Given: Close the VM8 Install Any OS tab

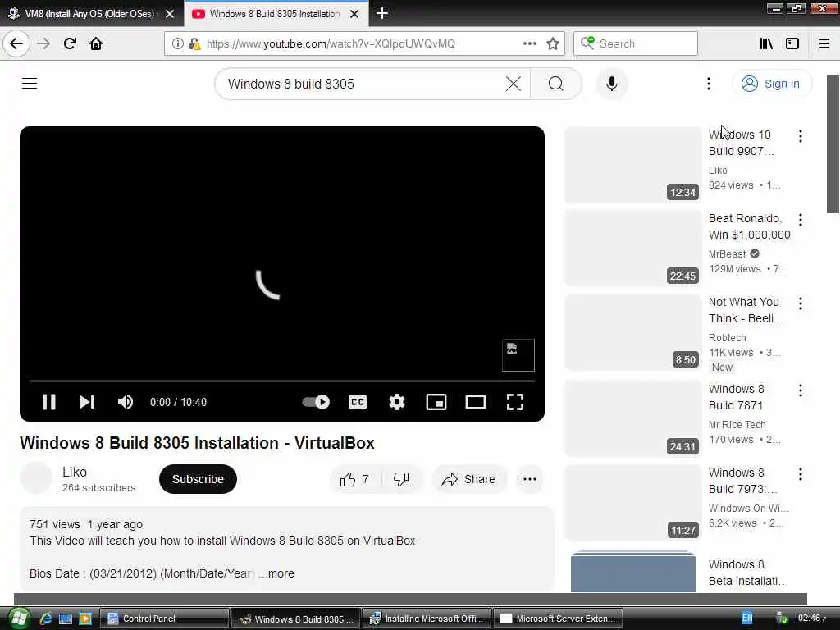Looking at the screenshot, I should [x=170, y=14].
